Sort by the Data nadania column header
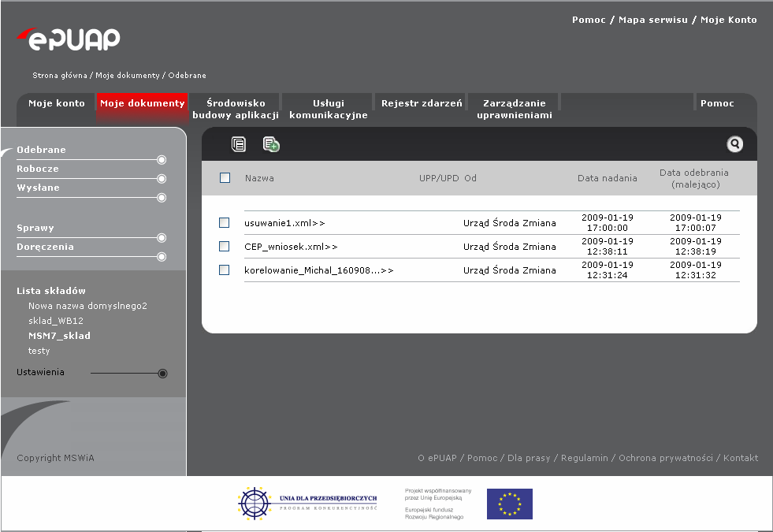The height and width of the screenshot is (532, 773). (608, 178)
